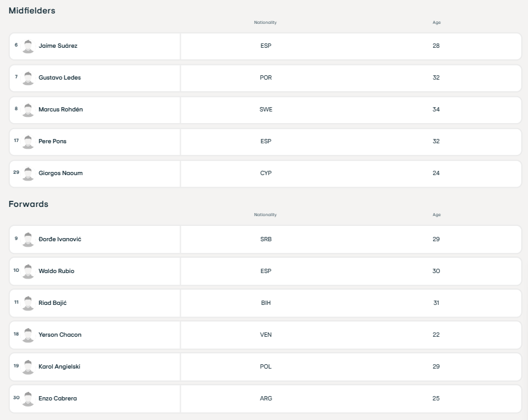Click Riad Bajić's BIH nationality cell

point(266,303)
